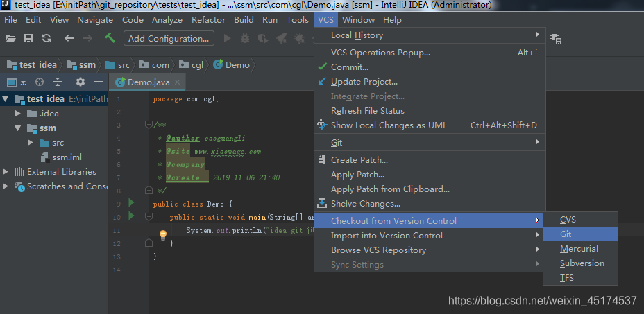Fold the main method at line 10
This screenshot has width=644, height=314.
coord(149,216)
